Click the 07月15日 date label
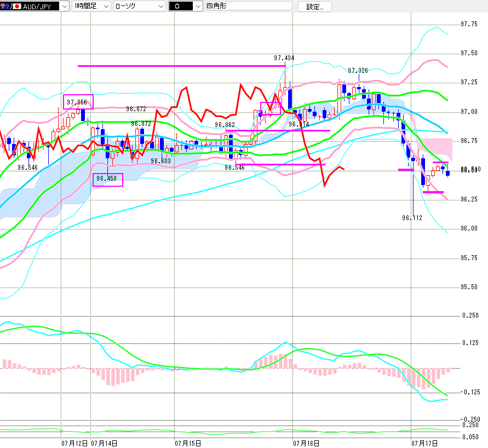Viewport: 488px width, 448px height. pos(188,443)
